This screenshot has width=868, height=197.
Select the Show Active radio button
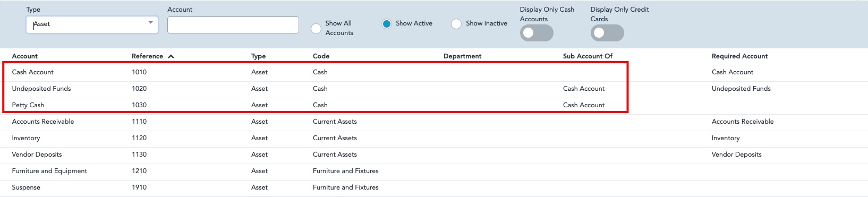(387, 23)
